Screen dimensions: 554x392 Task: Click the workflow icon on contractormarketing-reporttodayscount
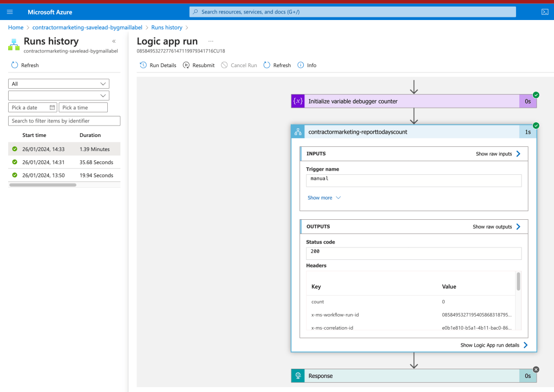pos(298,132)
